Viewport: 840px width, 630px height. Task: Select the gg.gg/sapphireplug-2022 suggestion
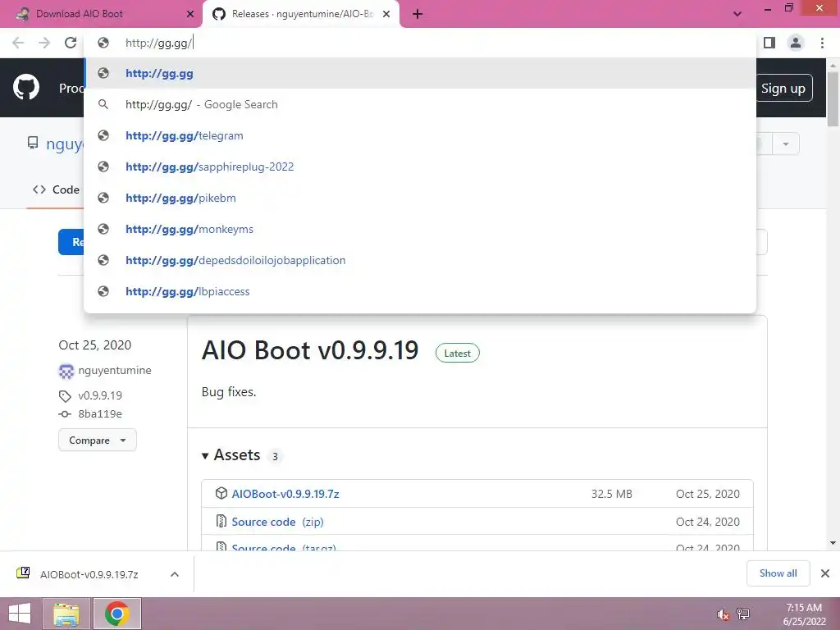point(420,167)
